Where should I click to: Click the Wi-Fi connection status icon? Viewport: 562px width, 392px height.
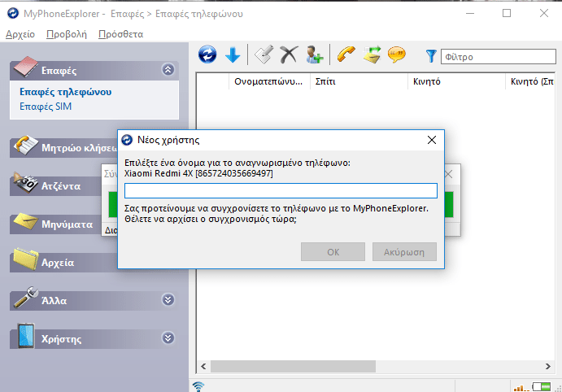(198, 386)
